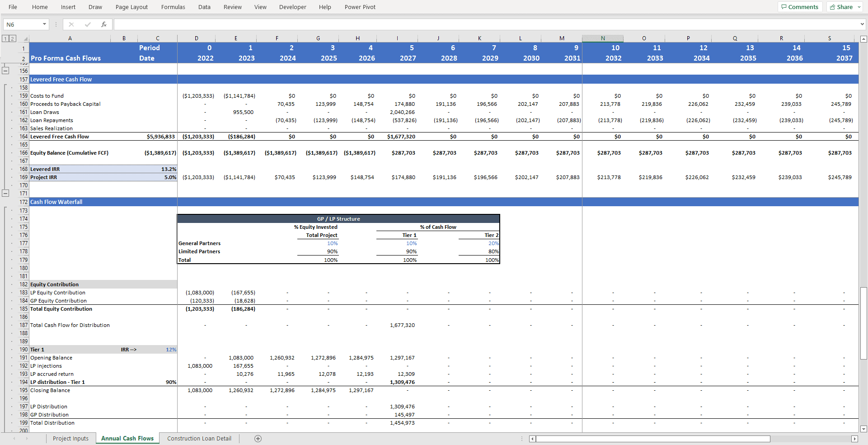Image resolution: width=868 pixels, height=445 pixels.
Task: Select General Partners 10% equity cell
Action: click(318, 243)
